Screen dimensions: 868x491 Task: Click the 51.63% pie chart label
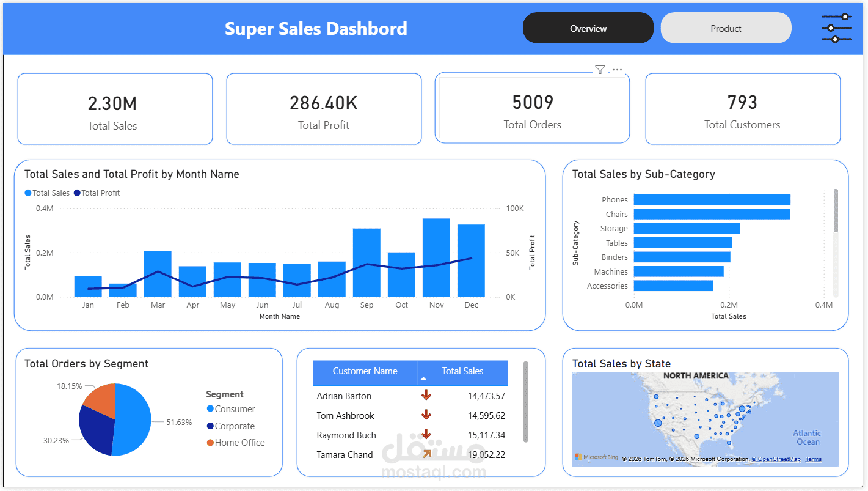point(179,422)
